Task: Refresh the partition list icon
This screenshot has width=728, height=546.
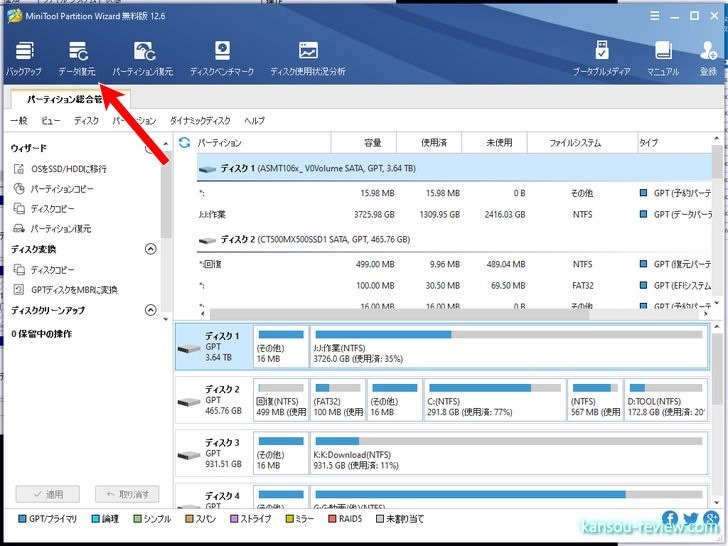Action: [184, 143]
